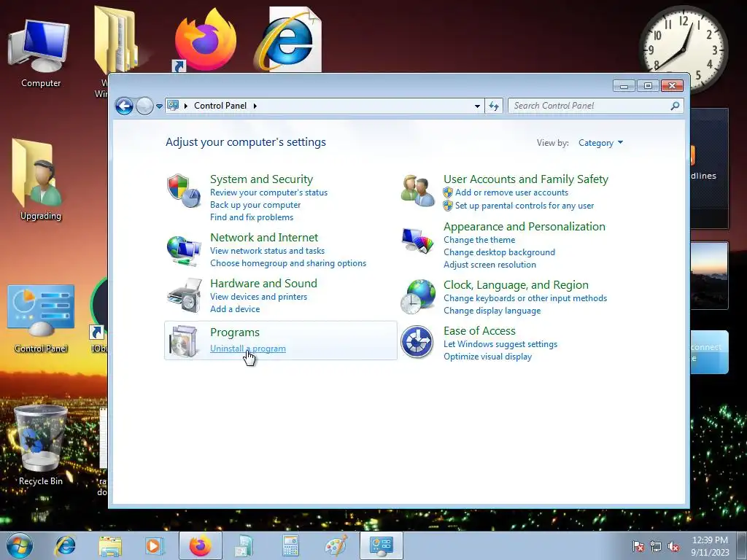
Task: Go back with the Back arrow button
Action: click(x=124, y=106)
